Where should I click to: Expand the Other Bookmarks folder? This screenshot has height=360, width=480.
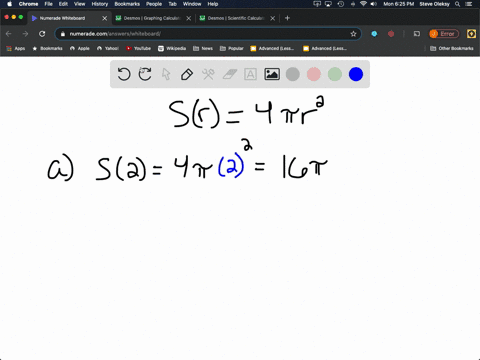[452, 48]
